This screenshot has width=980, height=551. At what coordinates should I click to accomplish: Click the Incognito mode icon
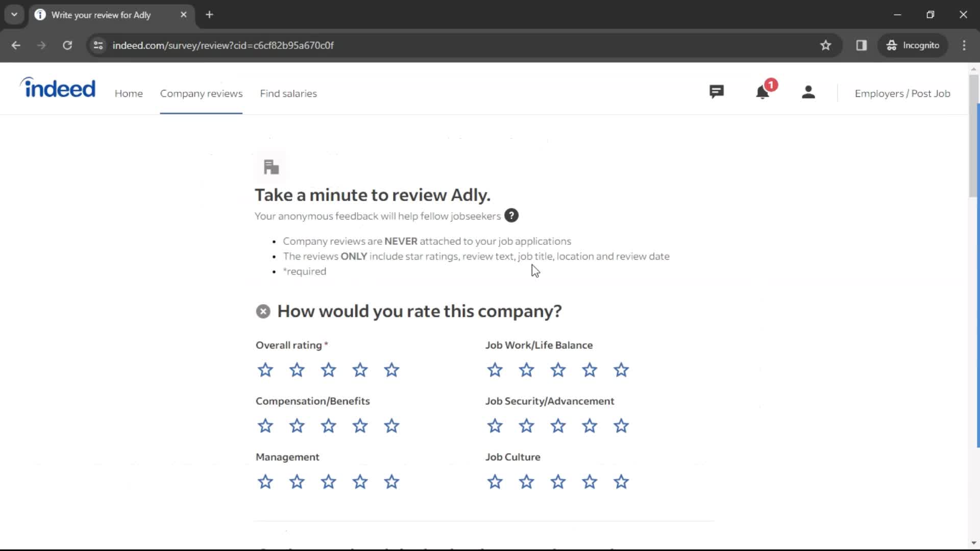(891, 45)
